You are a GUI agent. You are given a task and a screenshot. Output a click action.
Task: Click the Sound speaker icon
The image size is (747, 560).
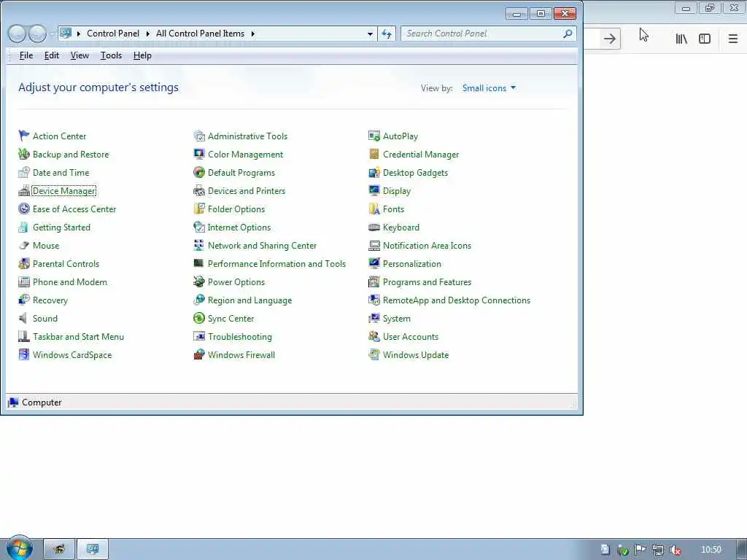point(24,318)
